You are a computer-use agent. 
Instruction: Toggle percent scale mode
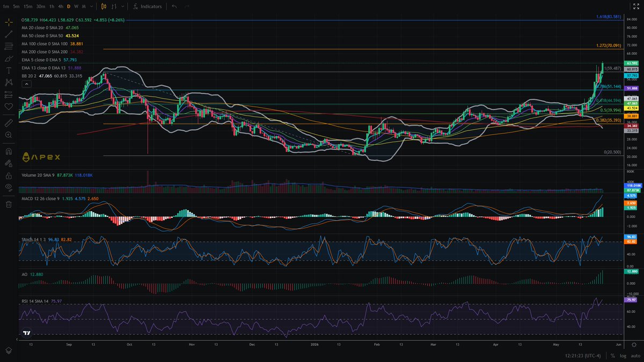613,355
